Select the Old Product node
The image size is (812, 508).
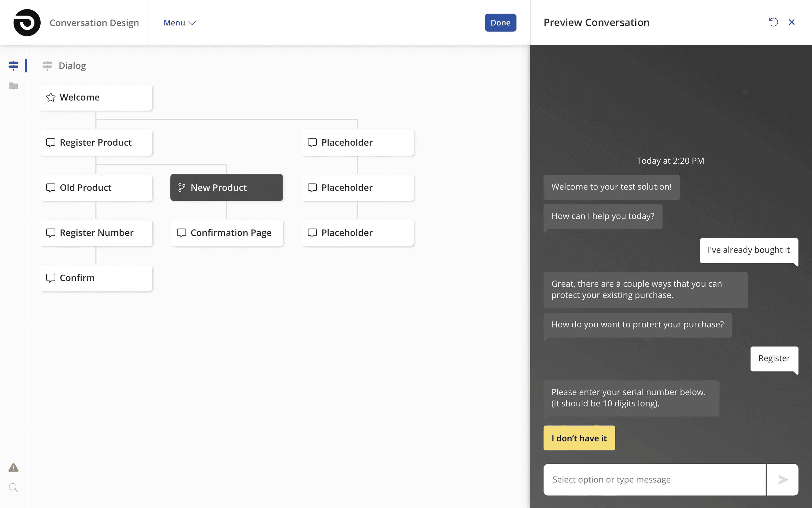point(96,188)
